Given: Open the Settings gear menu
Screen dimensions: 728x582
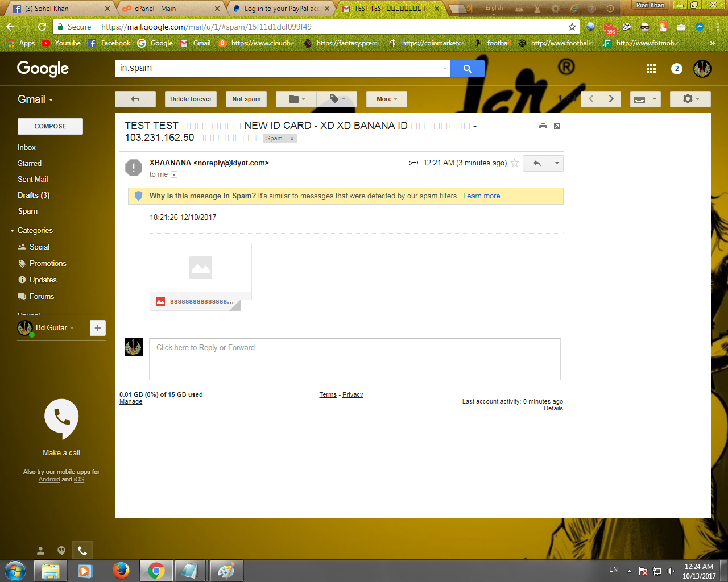Looking at the screenshot, I should (690, 99).
